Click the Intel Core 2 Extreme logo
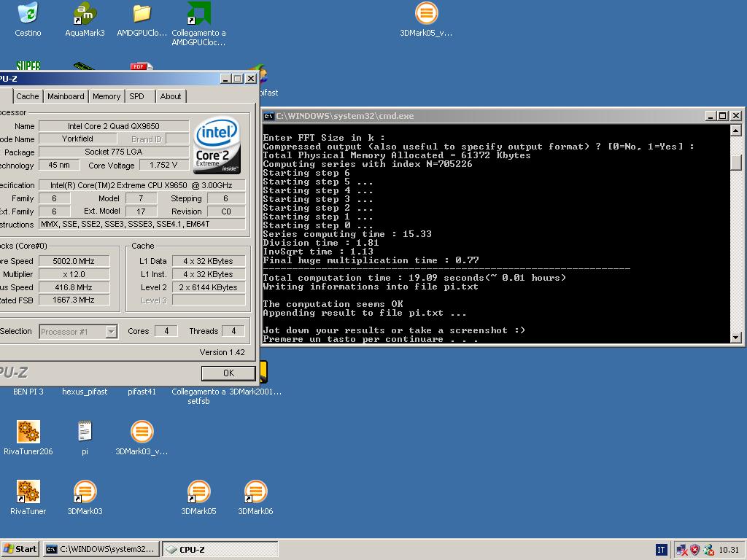This screenshot has height=560, width=747. pos(217,145)
